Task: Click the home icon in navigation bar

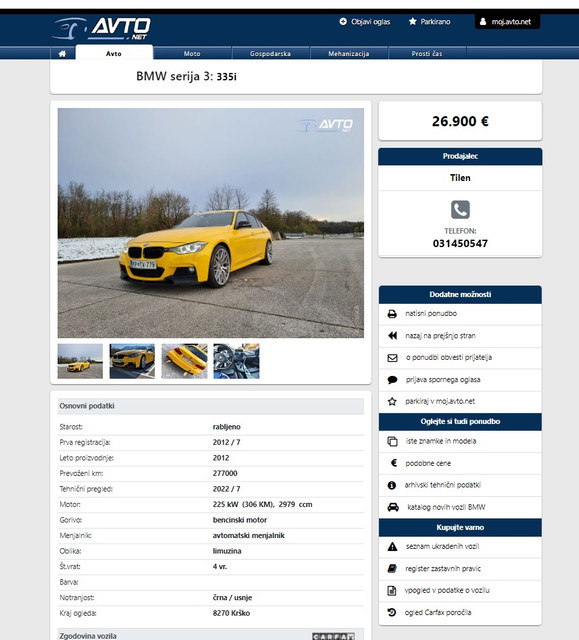Action: tap(62, 53)
